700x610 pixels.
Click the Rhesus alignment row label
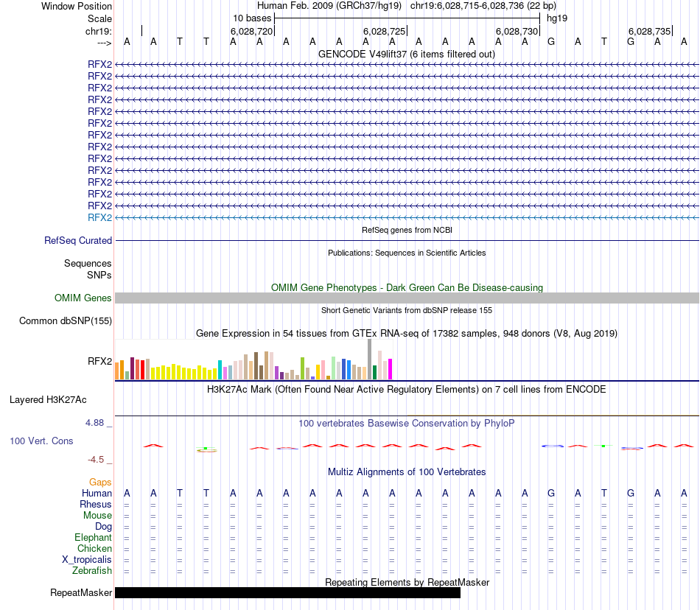[x=96, y=505]
